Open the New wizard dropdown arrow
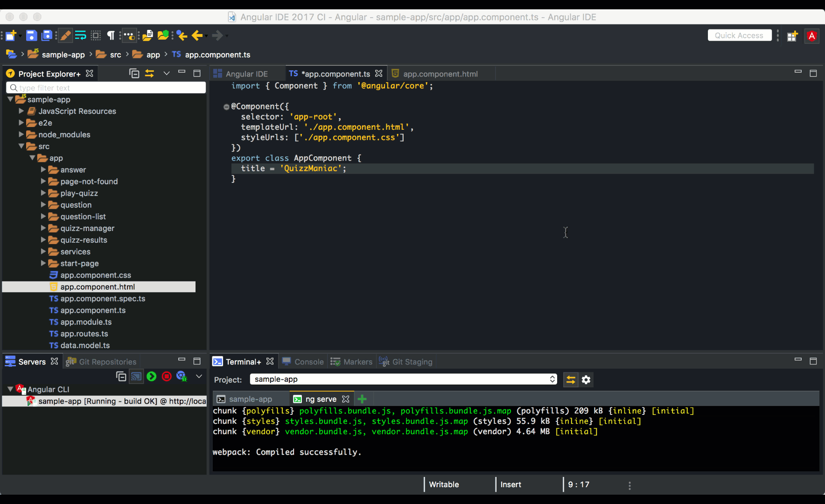The image size is (825, 504). pyautogui.click(x=20, y=36)
